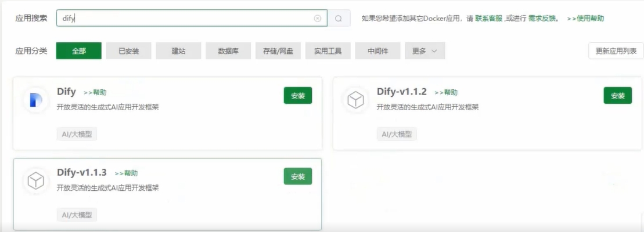The image size is (644, 232).
Task: Clear the search field with the X icon
Action: (318, 19)
